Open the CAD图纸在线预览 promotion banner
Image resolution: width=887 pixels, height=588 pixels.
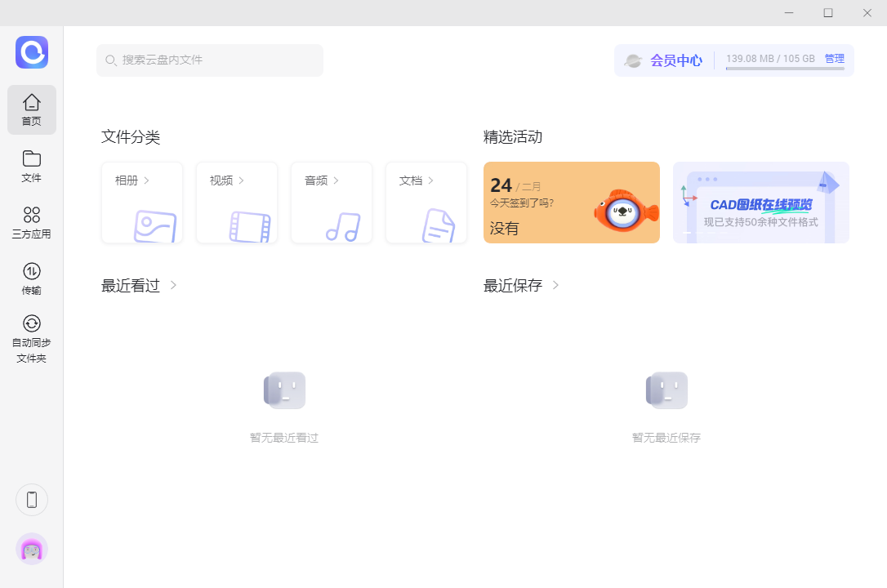[761, 203]
